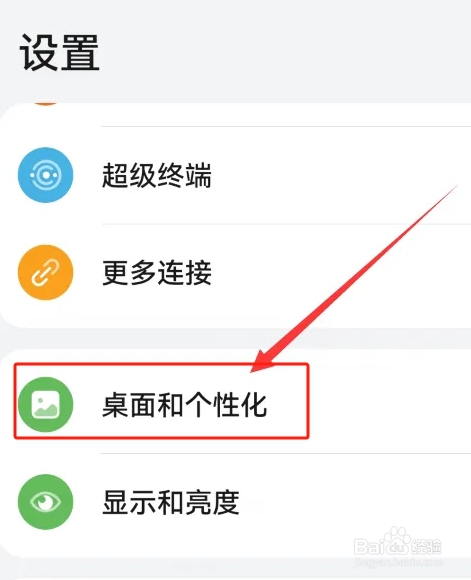Image resolution: width=471 pixels, height=580 pixels.
Task: Tap the orange chain-link More Connections icon
Action: pos(46,272)
